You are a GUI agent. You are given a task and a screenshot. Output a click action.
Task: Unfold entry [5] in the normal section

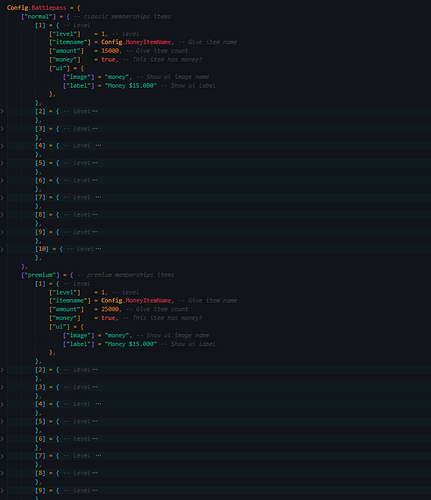pyautogui.click(x=2, y=163)
